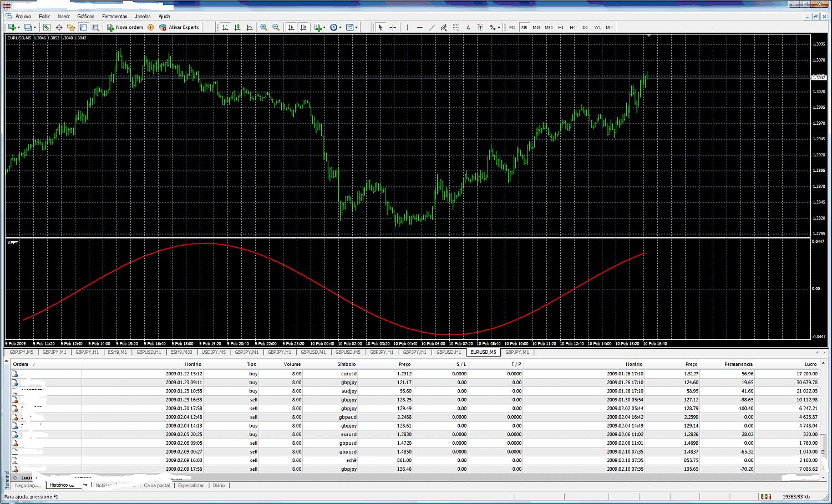Screen dimensions: 832x504
Task: Open the indicators list dropdown
Action: point(319,27)
